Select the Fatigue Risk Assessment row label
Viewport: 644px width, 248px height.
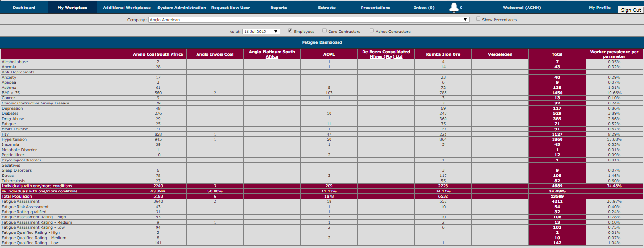click(x=25, y=207)
